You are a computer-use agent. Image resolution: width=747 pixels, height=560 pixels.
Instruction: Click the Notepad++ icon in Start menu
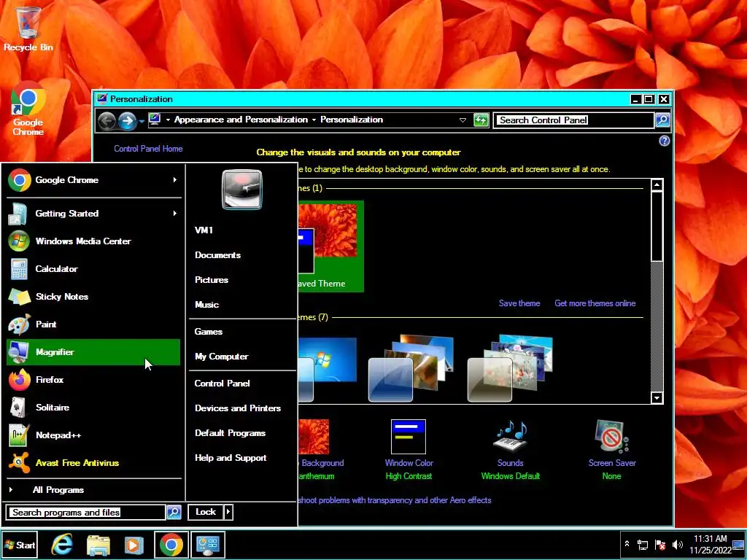click(20, 435)
